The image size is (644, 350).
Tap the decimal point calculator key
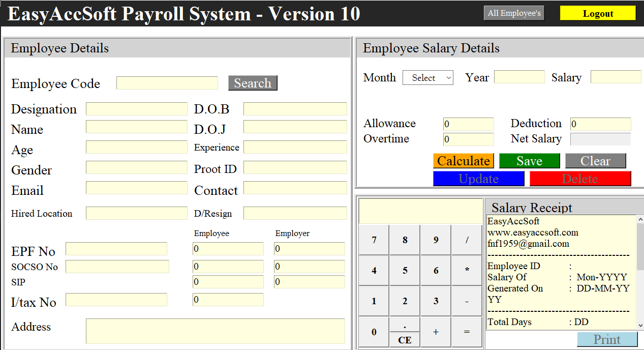click(x=405, y=324)
